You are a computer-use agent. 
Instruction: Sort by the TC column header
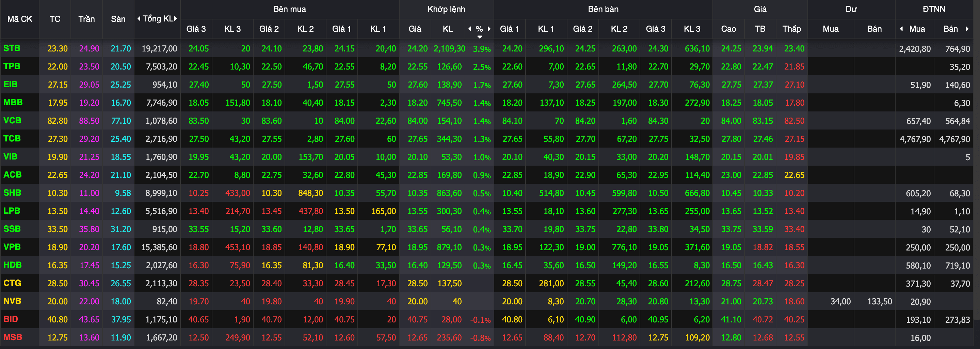(55, 19)
